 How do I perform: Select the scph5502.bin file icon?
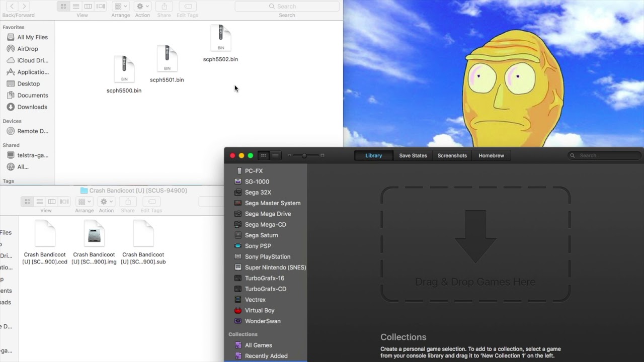pos(221,38)
